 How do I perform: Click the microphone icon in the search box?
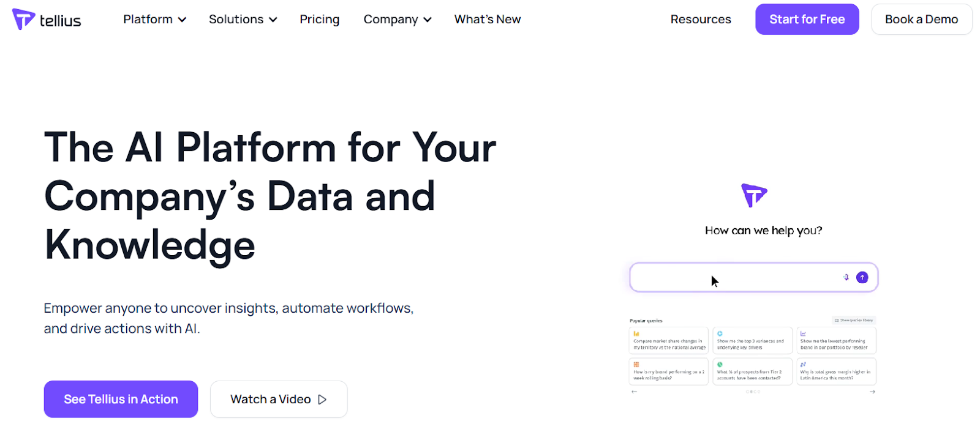(846, 277)
